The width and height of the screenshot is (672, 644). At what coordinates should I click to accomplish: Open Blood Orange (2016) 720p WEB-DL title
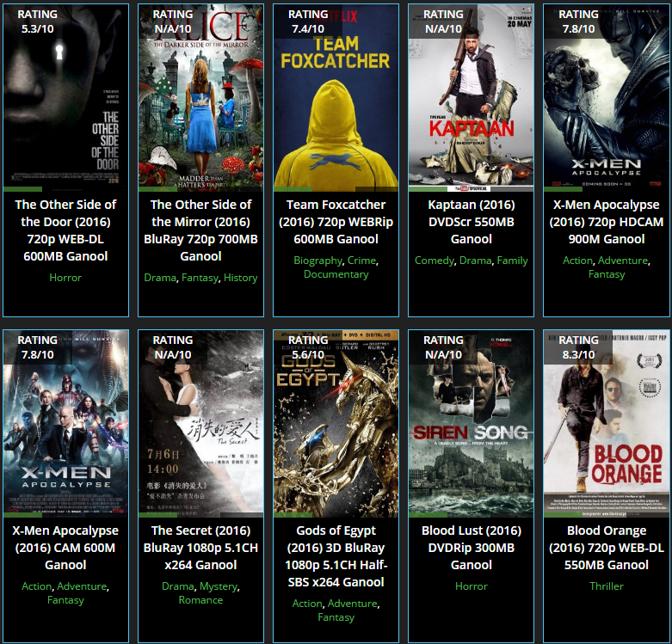coord(607,548)
